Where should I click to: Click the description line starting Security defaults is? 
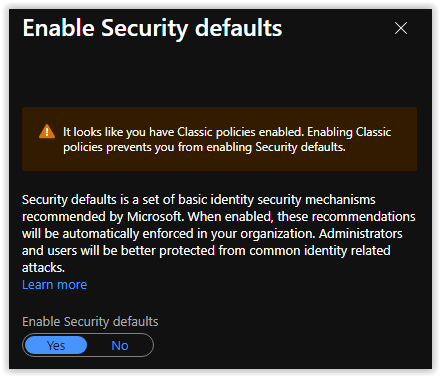click(199, 200)
